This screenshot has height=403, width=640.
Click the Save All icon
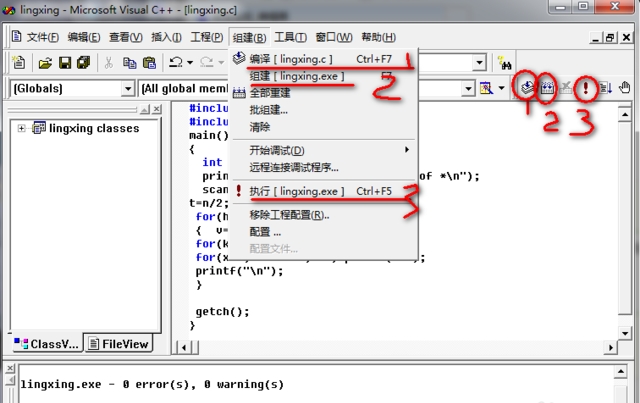(84, 62)
